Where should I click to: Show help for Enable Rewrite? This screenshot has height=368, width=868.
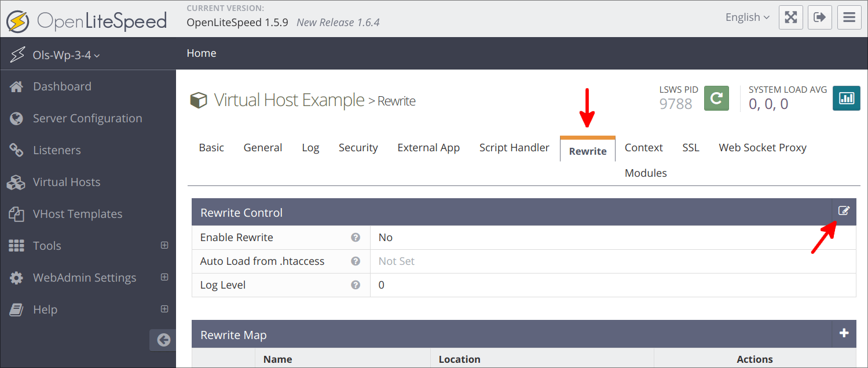(x=356, y=238)
